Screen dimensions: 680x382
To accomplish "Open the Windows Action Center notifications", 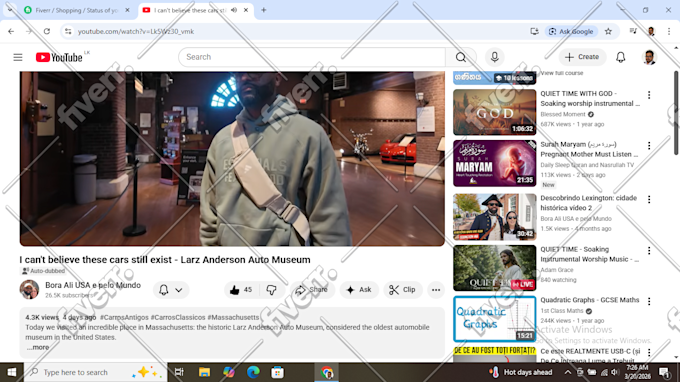I will coord(664,372).
